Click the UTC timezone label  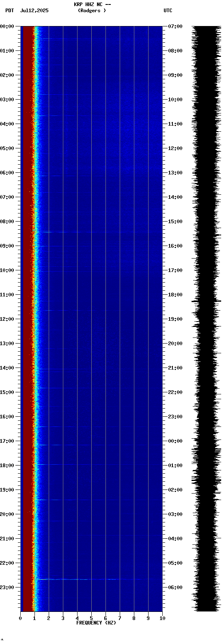[x=168, y=11]
